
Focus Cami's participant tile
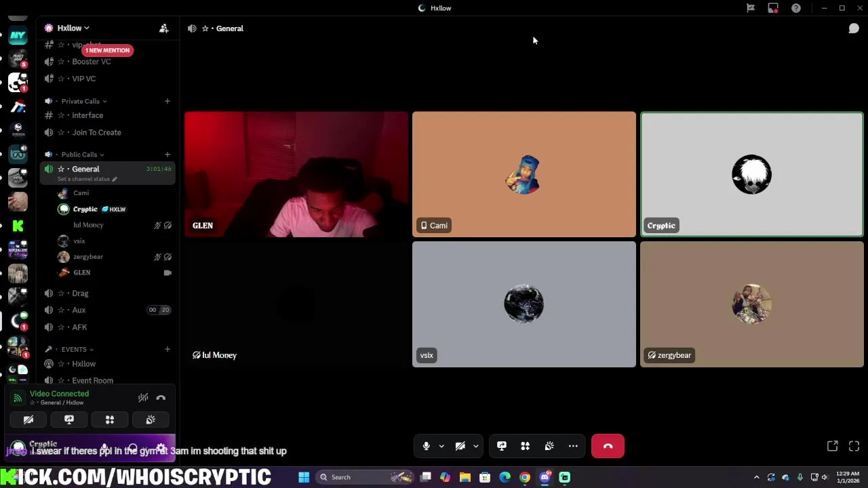point(524,174)
